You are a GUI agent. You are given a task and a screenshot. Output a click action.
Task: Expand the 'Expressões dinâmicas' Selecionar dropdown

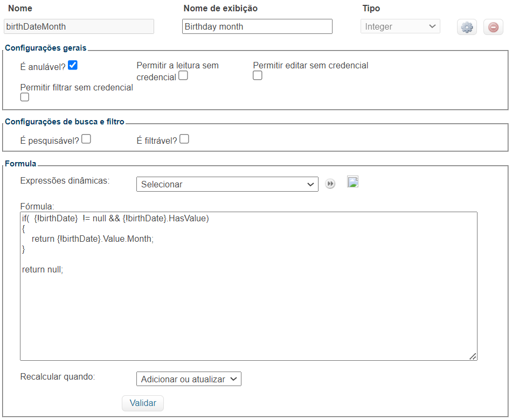click(x=227, y=184)
